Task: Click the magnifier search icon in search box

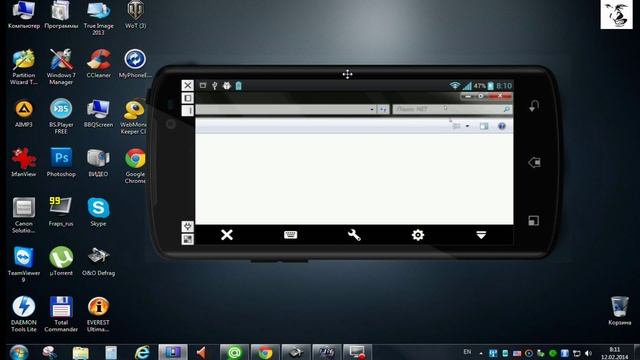Action: (507, 109)
